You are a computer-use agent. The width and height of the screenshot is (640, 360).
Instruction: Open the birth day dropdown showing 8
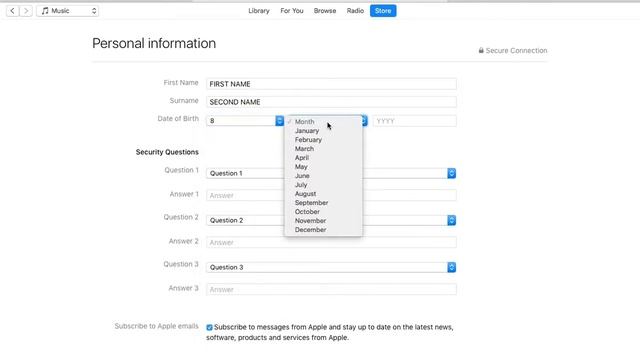[x=245, y=121]
